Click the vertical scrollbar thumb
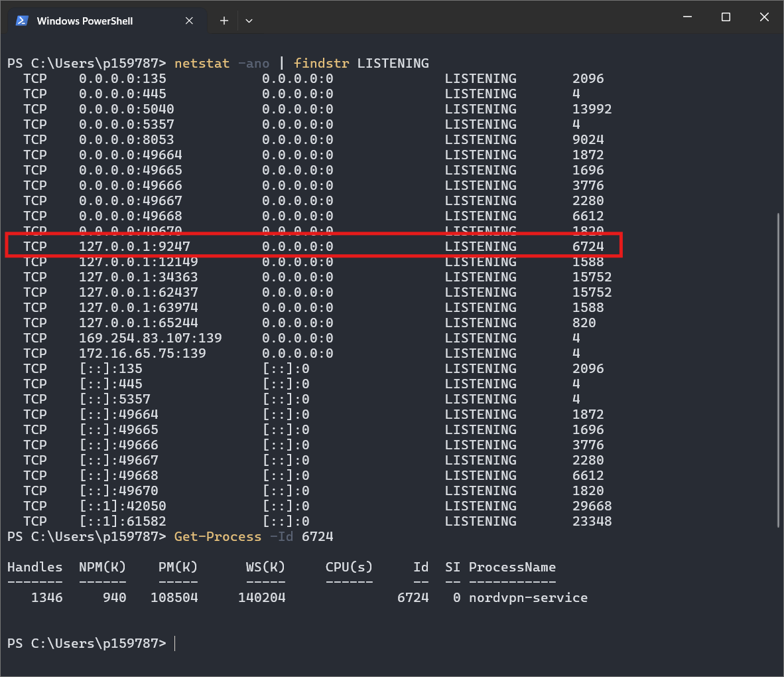 coord(778,370)
